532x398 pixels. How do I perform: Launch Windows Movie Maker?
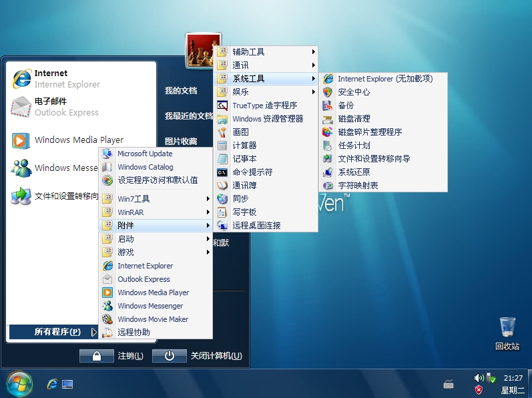(x=156, y=319)
